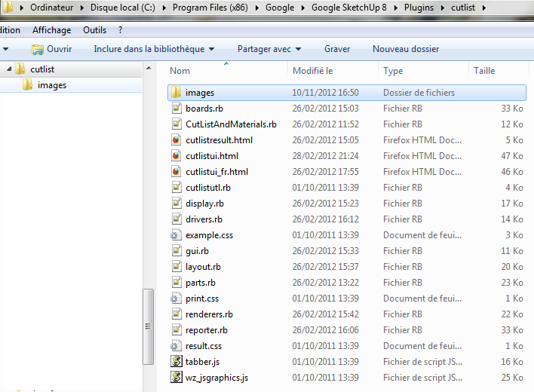Click the boards.rb file icon

pos(176,109)
